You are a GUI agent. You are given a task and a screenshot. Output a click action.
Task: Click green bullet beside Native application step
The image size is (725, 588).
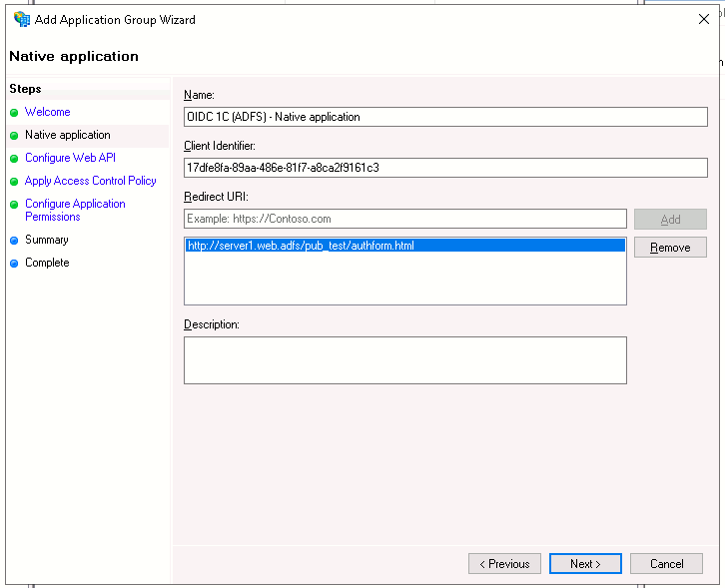point(14,136)
